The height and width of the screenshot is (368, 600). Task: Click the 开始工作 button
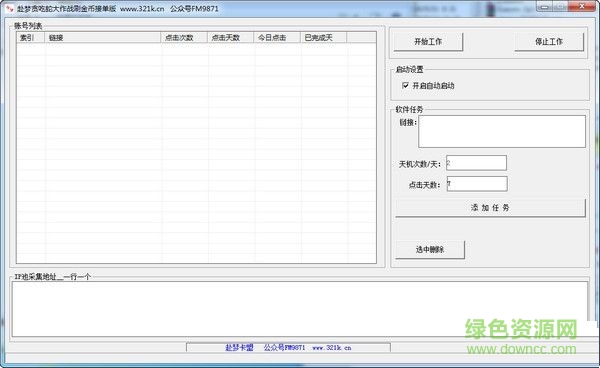pos(428,42)
